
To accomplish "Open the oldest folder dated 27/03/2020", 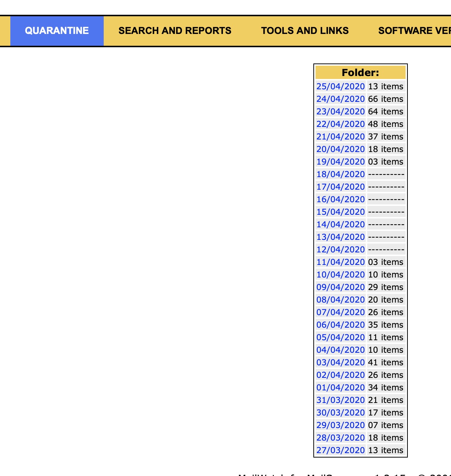I will [x=341, y=450].
